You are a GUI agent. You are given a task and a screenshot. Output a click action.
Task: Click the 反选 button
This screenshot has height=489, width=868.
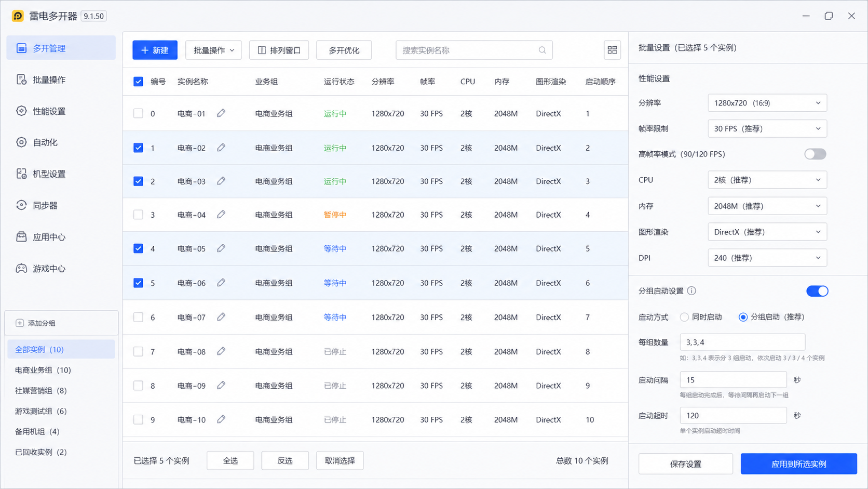click(285, 460)
